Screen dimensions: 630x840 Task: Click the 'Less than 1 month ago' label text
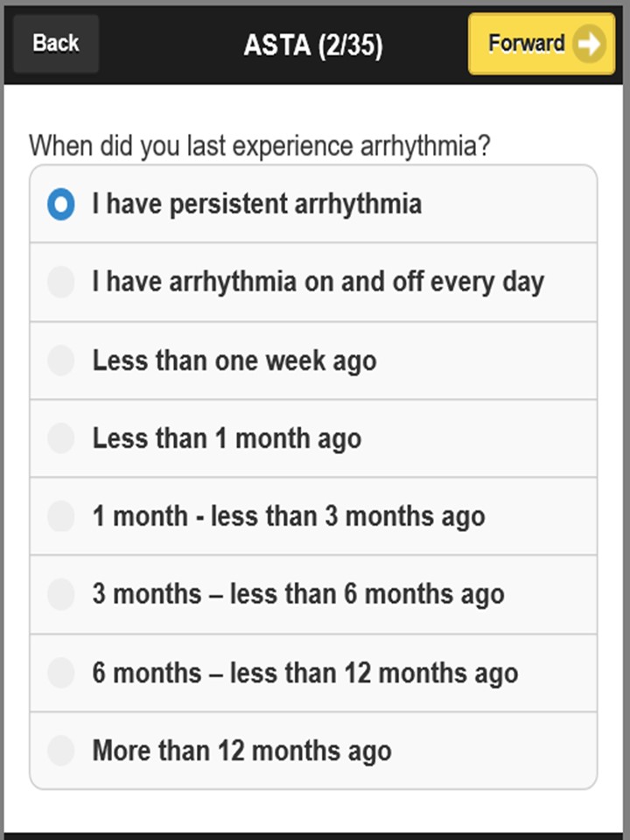coord(227,438)
